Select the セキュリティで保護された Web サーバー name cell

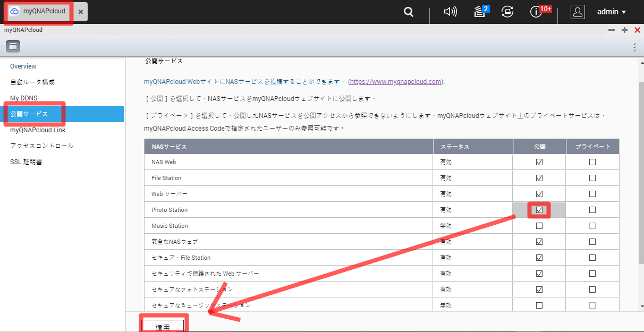(x=289, y=274)
